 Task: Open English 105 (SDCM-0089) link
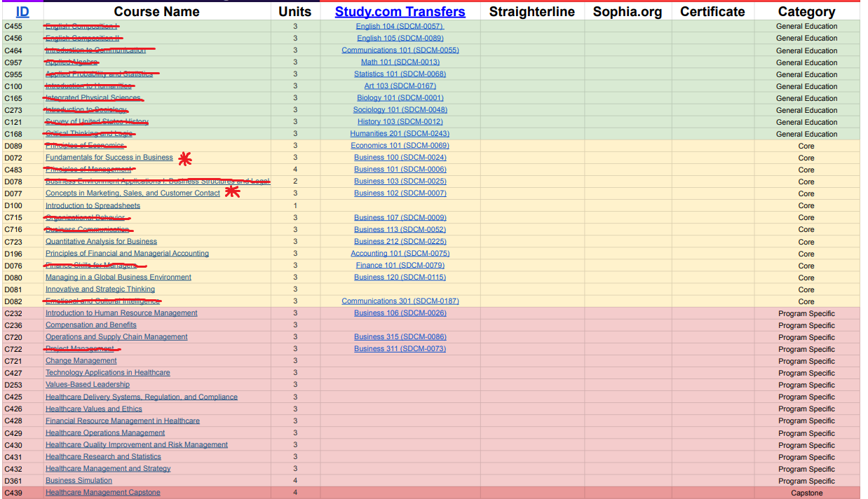pyautogui.click(x=400, y=39)
